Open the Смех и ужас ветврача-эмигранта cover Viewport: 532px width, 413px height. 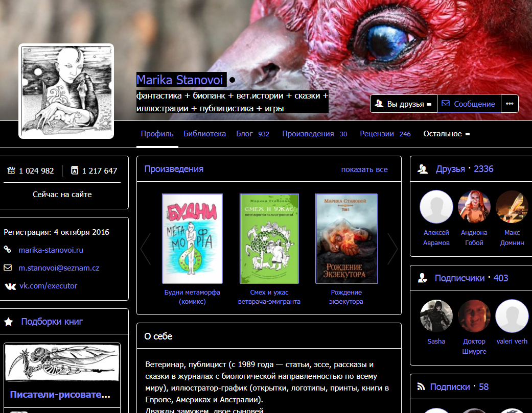click(x=269, y=238)
